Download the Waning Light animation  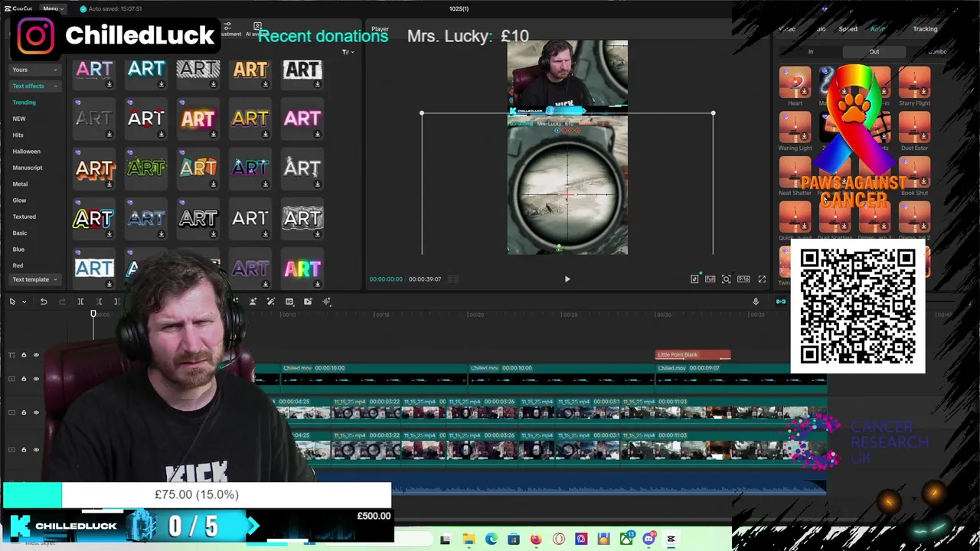(805, 137)
